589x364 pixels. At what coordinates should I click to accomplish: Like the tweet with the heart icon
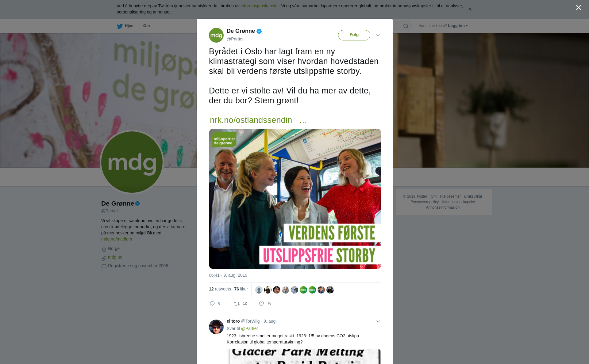[261, 304]
